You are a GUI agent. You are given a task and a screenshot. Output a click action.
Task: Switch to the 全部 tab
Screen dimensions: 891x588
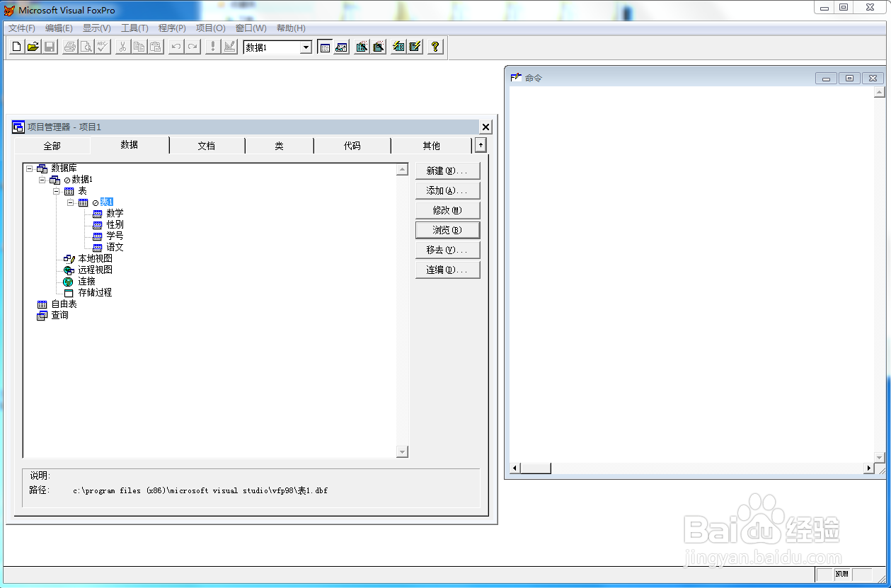(52, 146)
